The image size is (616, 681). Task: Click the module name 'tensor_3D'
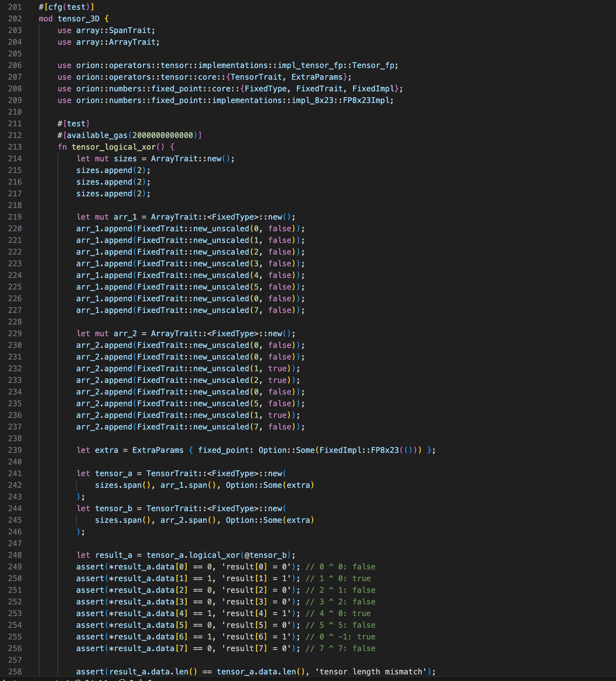pos(78,19)
